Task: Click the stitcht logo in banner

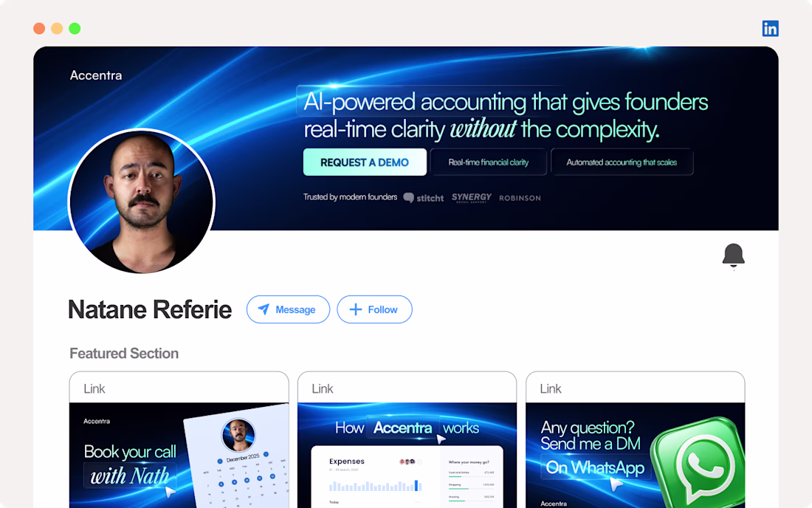Action: (x=424, y=198)
